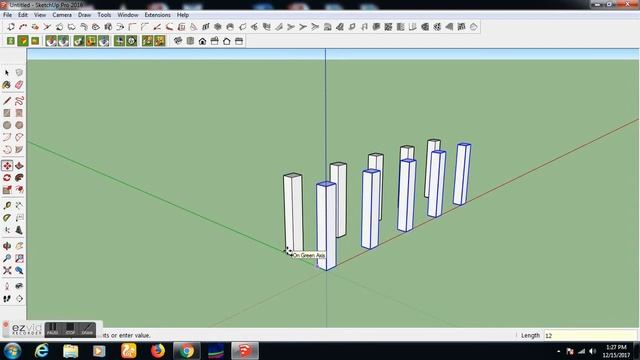Switch to Back house view
The height and width of the screenshot is (360, 640).
coord(227,41)
